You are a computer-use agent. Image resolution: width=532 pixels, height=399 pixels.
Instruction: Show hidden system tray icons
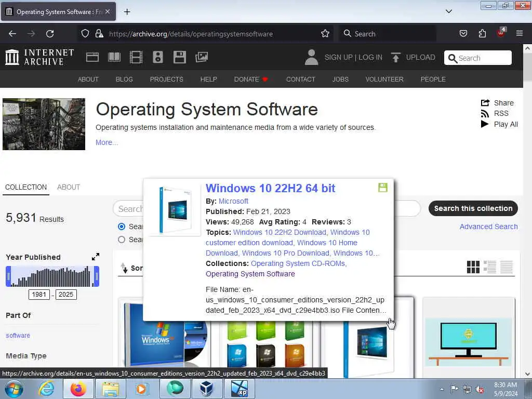pos(442,389)
